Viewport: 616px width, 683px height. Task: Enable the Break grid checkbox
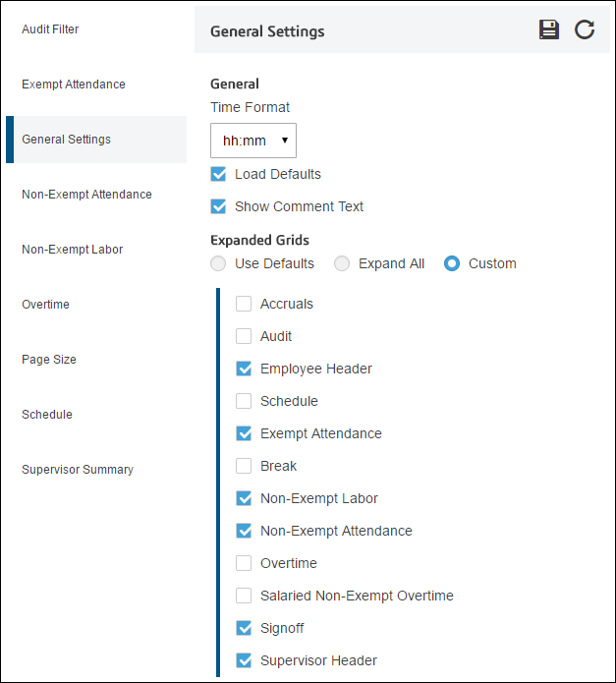244,466
